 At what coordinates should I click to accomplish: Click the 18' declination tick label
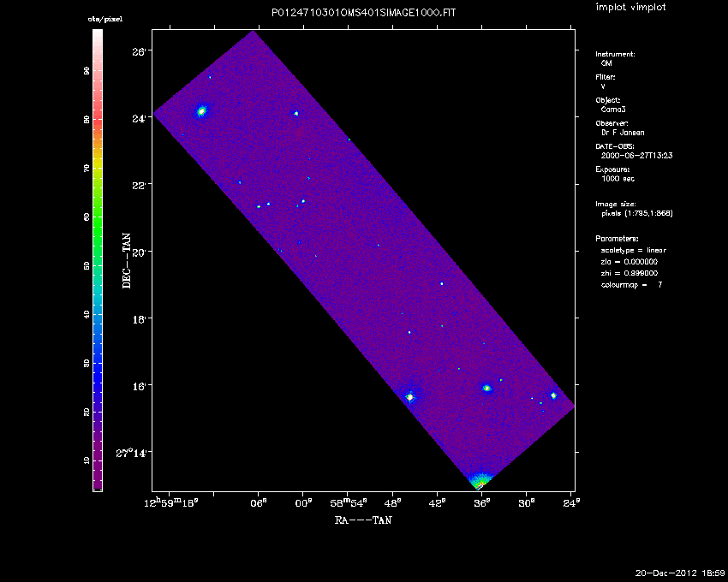pos(139,319)
